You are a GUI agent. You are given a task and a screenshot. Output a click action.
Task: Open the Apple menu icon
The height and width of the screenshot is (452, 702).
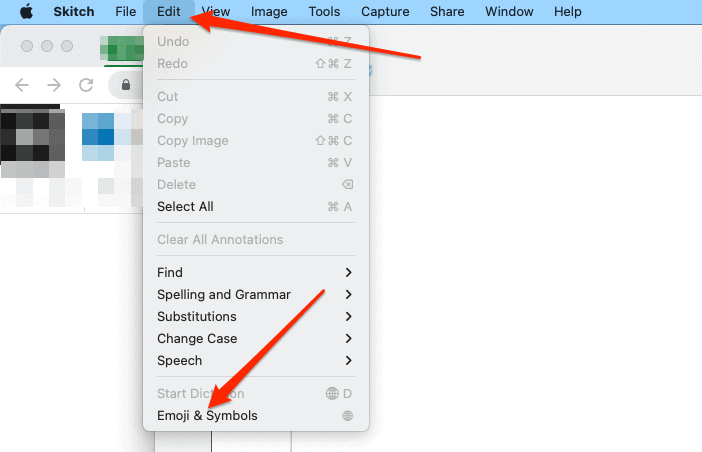tap(27, 12)
